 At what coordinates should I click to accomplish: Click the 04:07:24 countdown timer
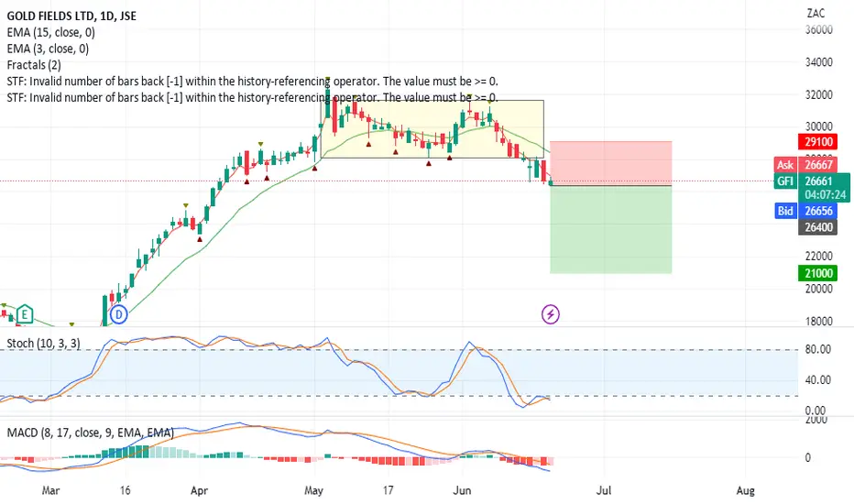(x=826, y=194)
